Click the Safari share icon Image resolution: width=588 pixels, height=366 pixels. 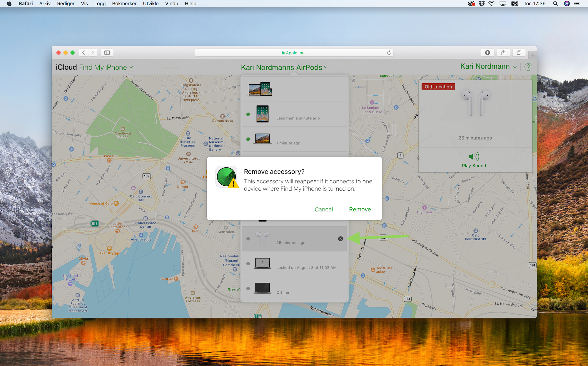click(503, 53)
